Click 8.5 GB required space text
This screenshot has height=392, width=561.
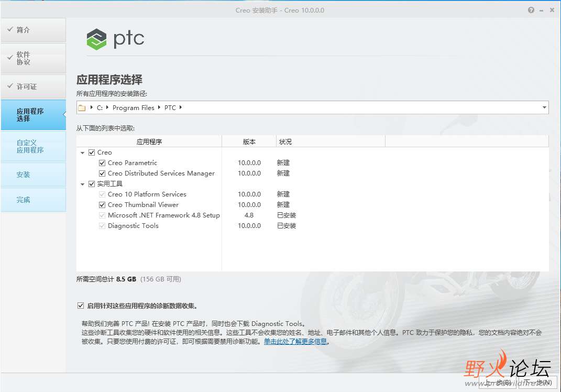tap(126, 279)
